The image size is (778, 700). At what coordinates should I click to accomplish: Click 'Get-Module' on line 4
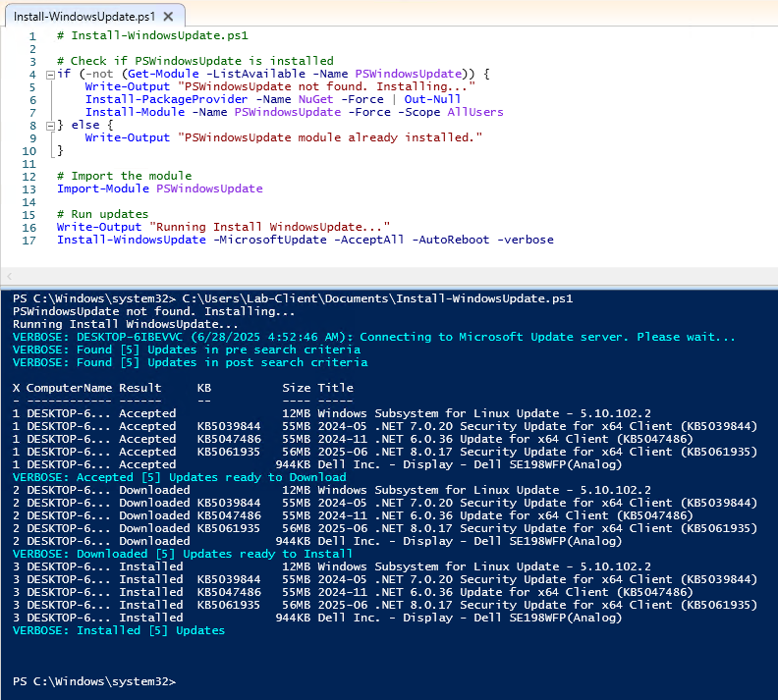163,74
